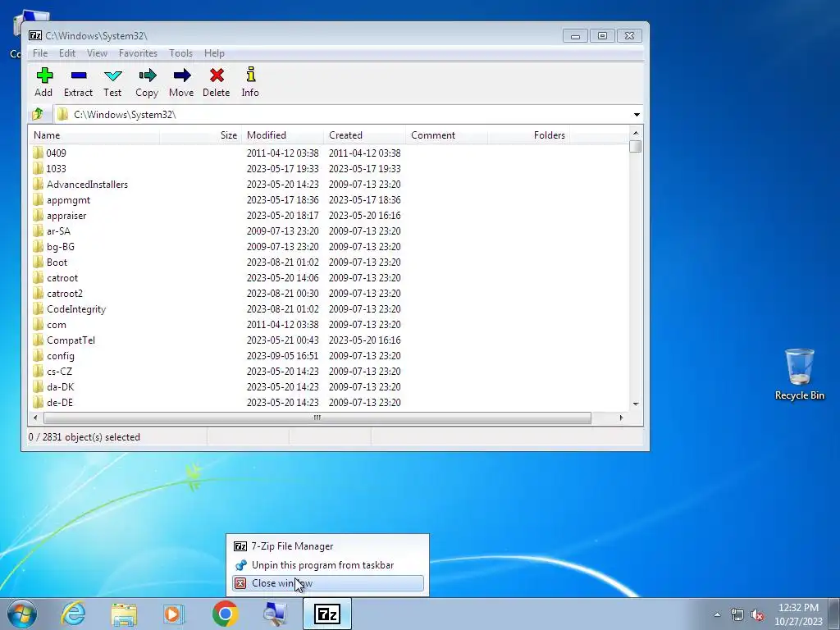Viewport: 840px width, 630px height.
Task: Sort by the Size column header
Action: 200,135
